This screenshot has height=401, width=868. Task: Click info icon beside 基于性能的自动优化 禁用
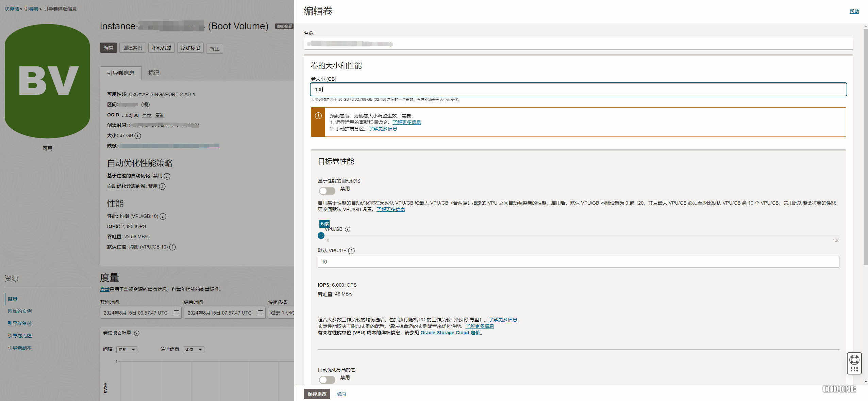pyautogui.click(x=167, y=176)
